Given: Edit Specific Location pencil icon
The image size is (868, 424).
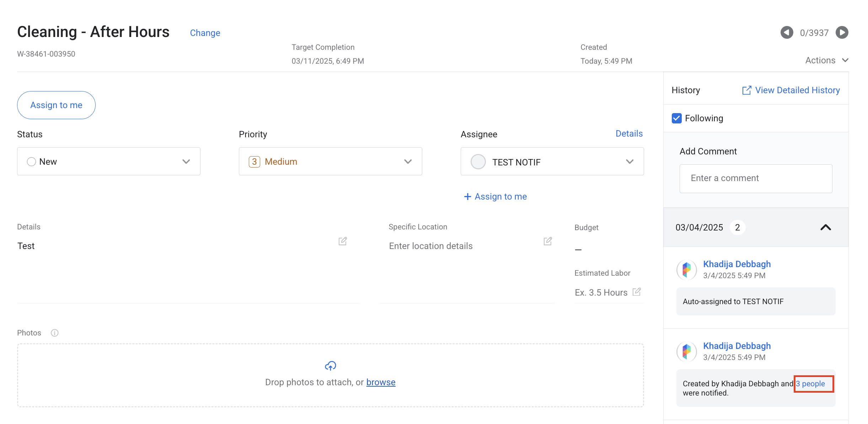Looking at the screenshot, I should pos(547,241).
